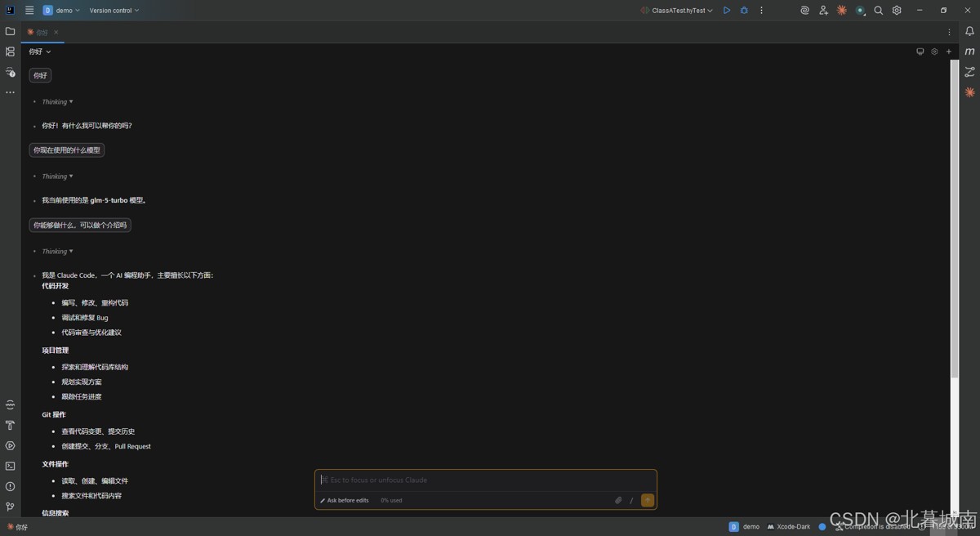This screenshot has width=980, height=536.
Task: Open the demo project dropdown
Action: click(61, 11)
